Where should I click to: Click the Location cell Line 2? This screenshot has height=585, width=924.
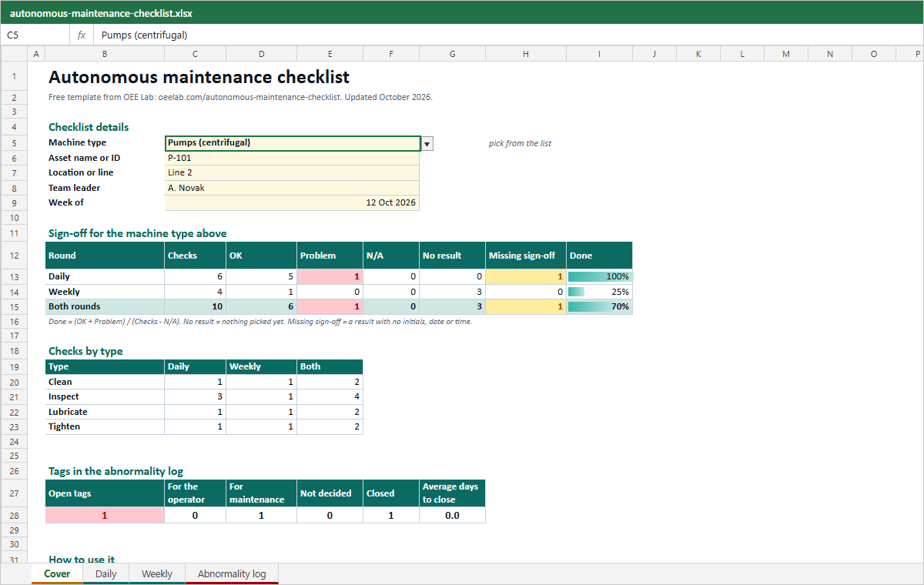293,172
